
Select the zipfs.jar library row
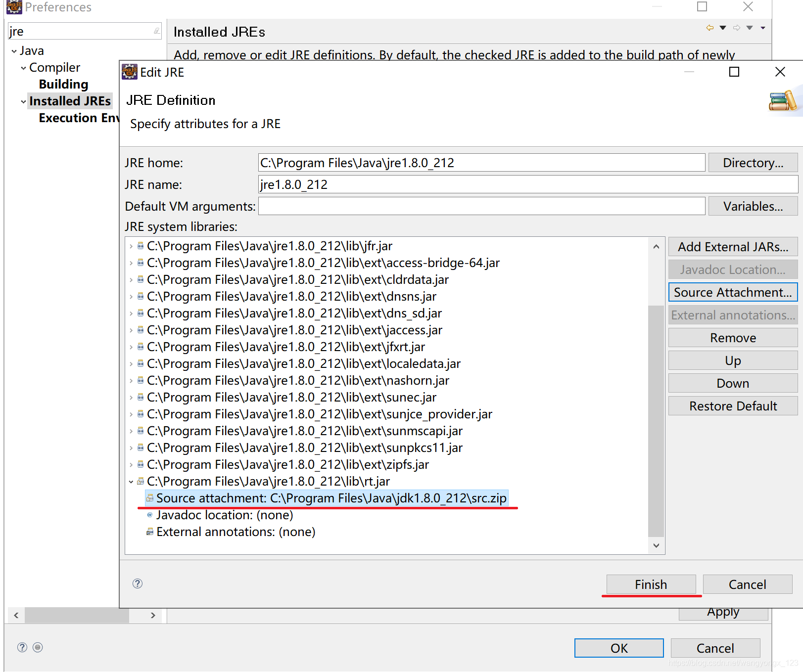point(288,464)
